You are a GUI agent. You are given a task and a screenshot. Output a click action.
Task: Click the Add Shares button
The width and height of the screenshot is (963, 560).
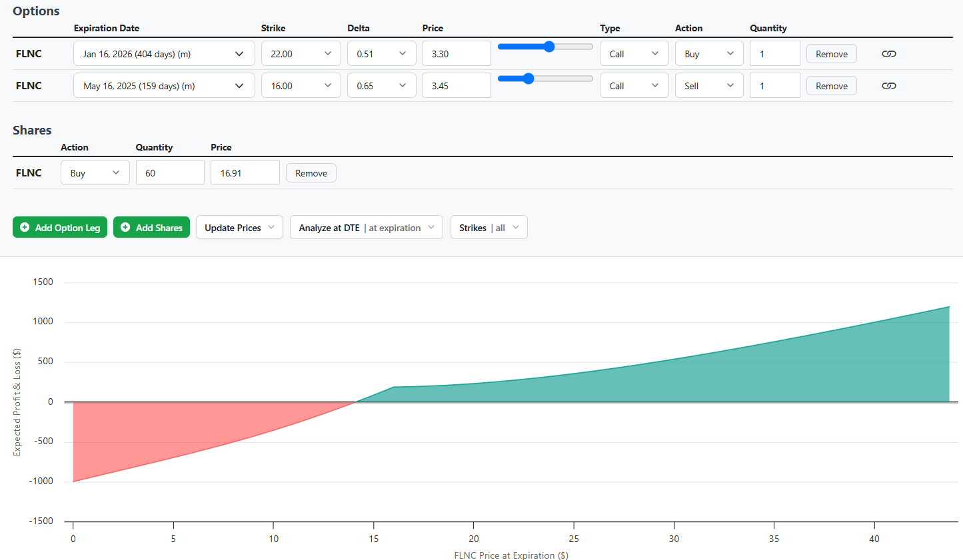[x=151, y=227]
